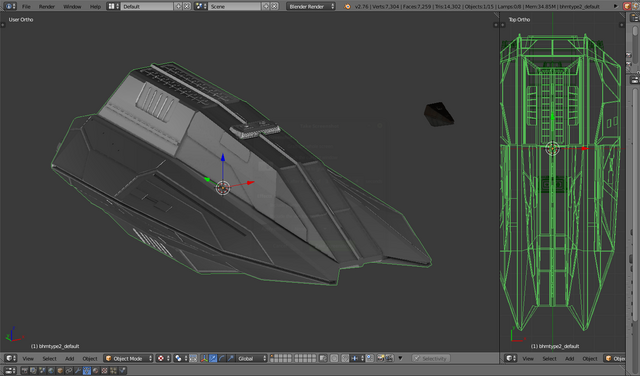Open the Info editor type selector
This screenshot has width=640, height=376.
(9, 7)
